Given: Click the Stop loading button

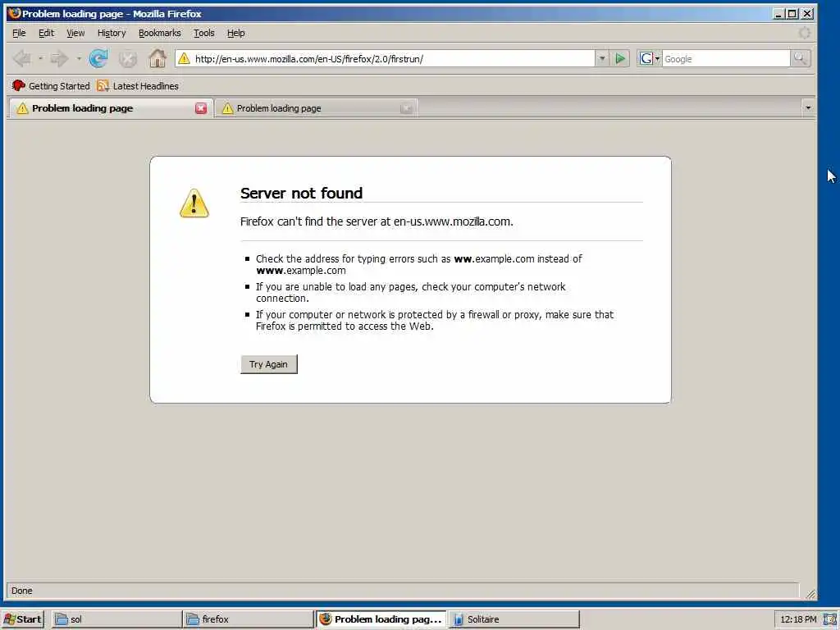Looking at the screenshot, I should click(127, 59).
